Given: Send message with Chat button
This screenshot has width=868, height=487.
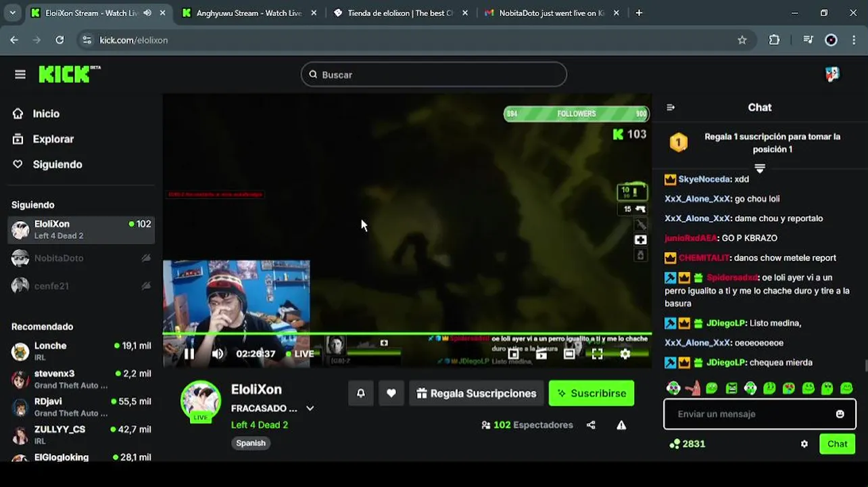Looking at the screenshot, I should [837, 444].
